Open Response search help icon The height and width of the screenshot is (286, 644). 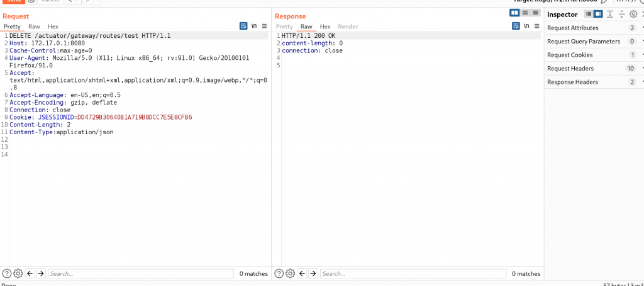[279, 273]
